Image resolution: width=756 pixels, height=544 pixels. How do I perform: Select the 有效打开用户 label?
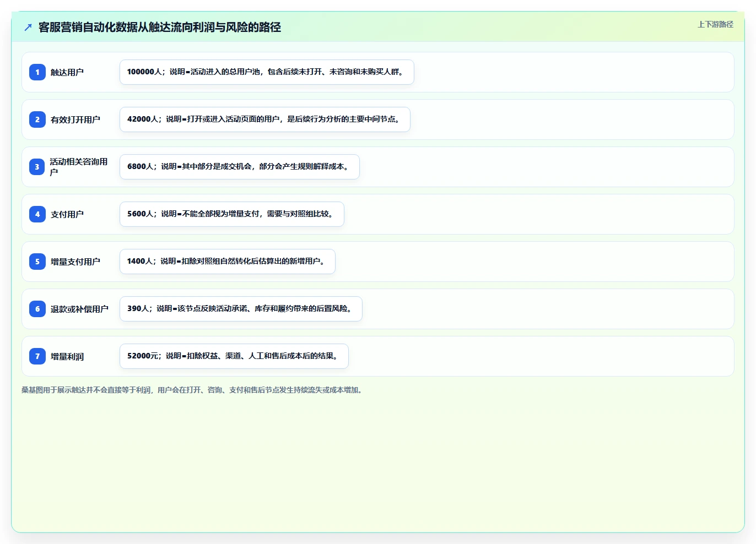click(75, 119)
